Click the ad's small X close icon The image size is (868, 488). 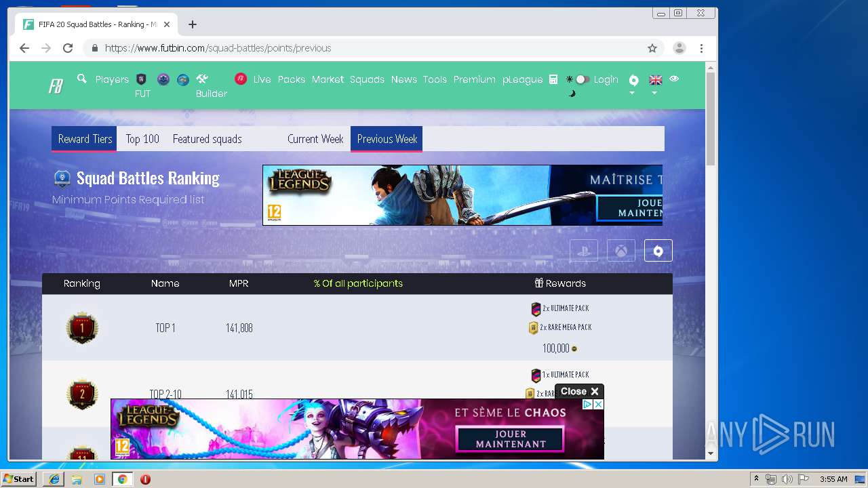click(x=598, y=405)
